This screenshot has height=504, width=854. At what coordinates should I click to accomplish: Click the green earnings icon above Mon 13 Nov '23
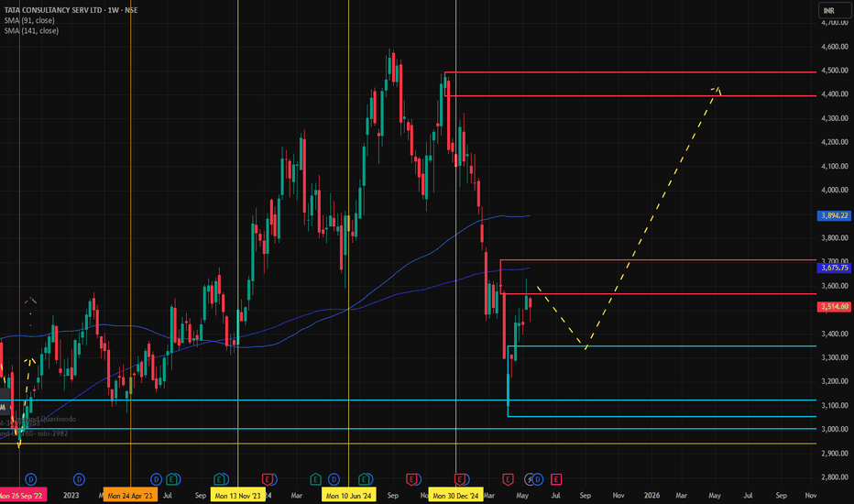[x=219, y=479]
